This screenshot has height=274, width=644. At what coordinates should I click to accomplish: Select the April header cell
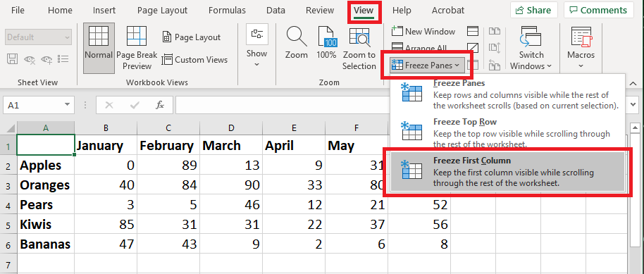[294, 145]
